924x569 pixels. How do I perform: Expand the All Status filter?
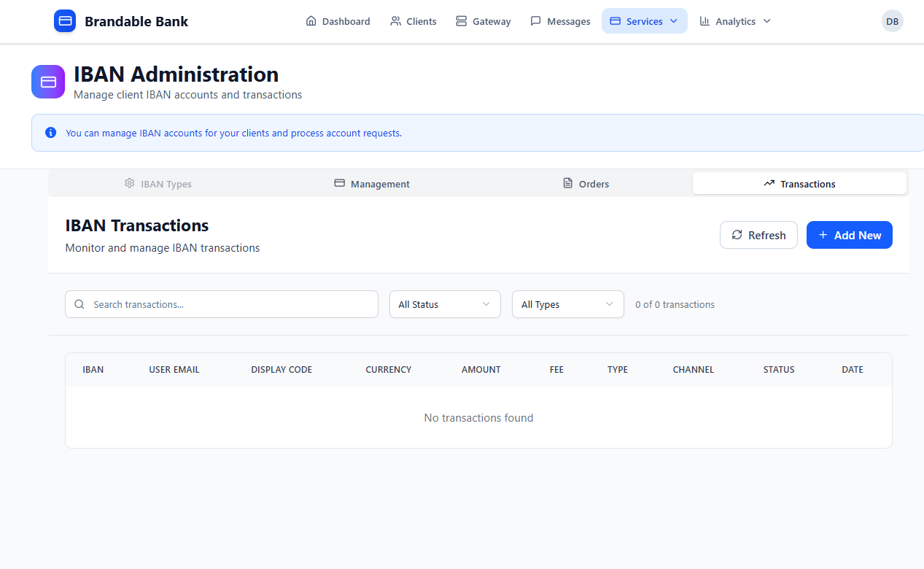coord(444,304)
